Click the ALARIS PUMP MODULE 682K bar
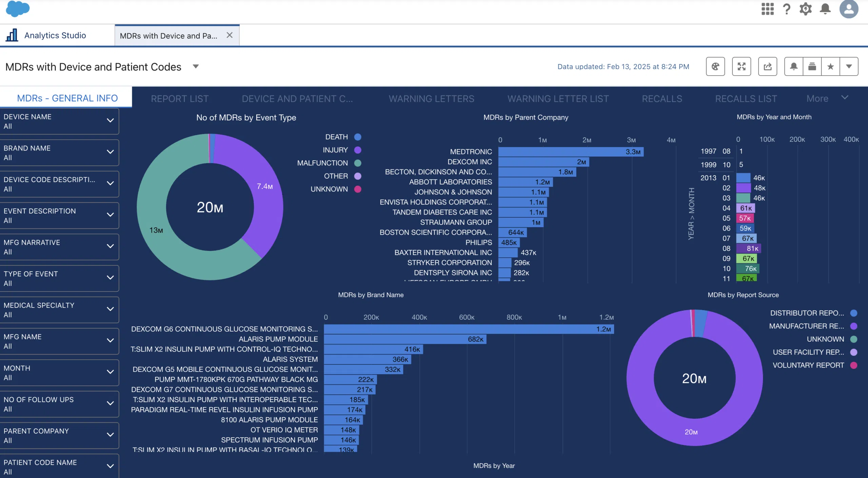 (x=405, y=339)
